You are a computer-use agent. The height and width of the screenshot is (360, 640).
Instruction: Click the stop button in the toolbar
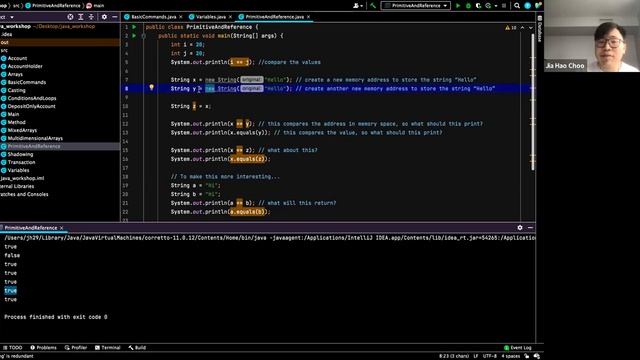click(x=504, y=6)
